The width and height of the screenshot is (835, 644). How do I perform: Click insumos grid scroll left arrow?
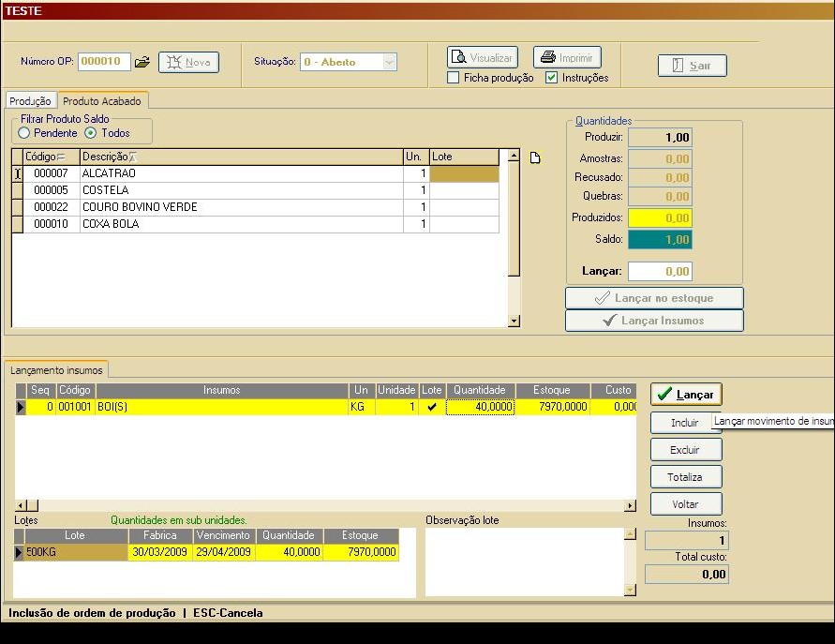point(21,505)
